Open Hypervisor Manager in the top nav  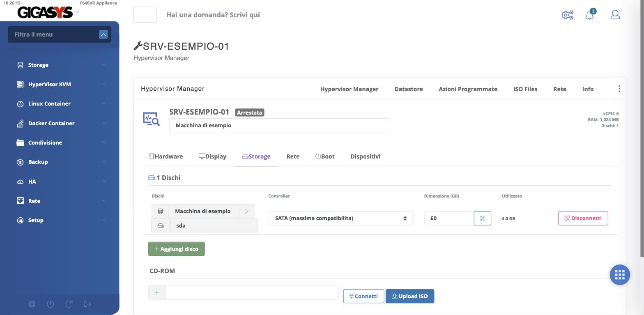point(350,89)
